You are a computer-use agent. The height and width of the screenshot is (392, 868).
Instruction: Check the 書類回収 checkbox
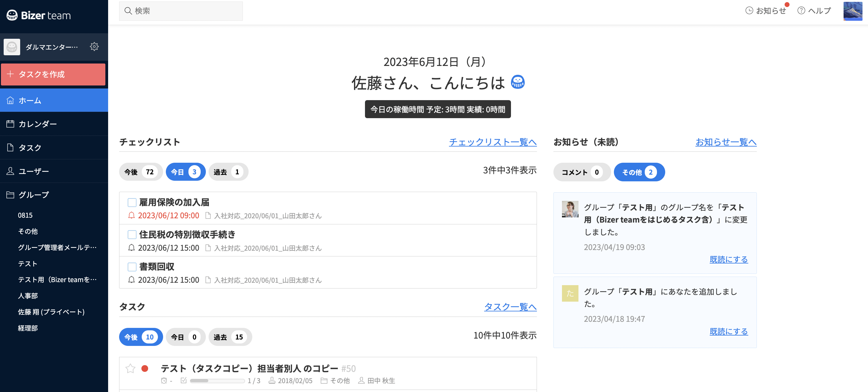(132, 267)
